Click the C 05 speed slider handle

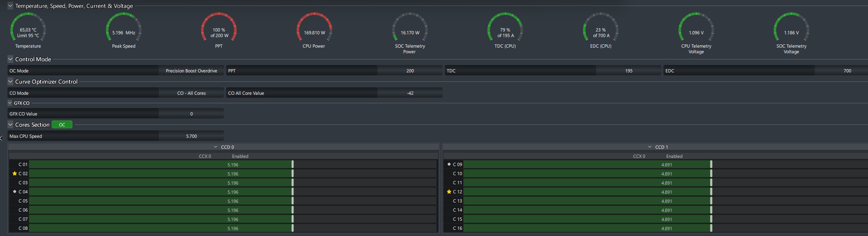tap(293, 201)
